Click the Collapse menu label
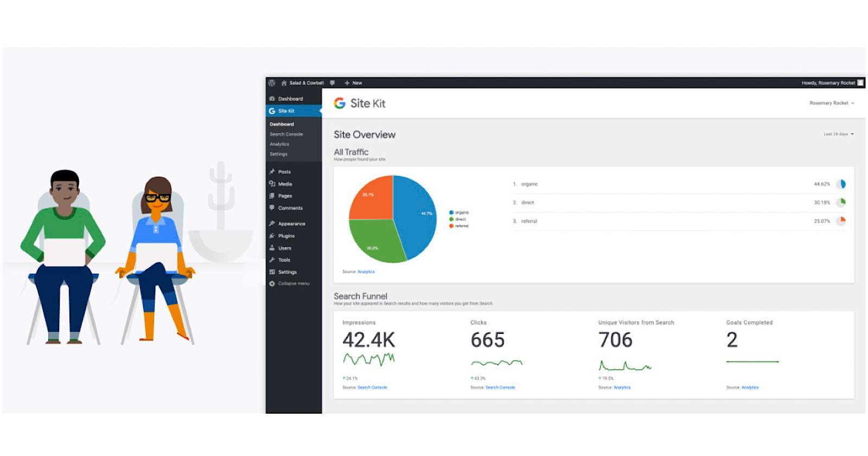This screenshot has width=868, height=456. (293, 283)
